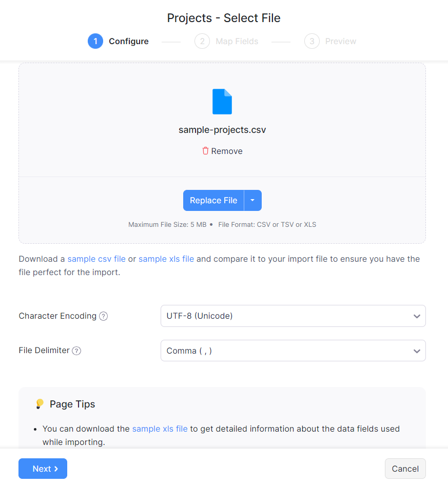The height and width of the screenshot is (485, 448).
Task: Click File Delimiter help question icon
Action: click(76, 351)
